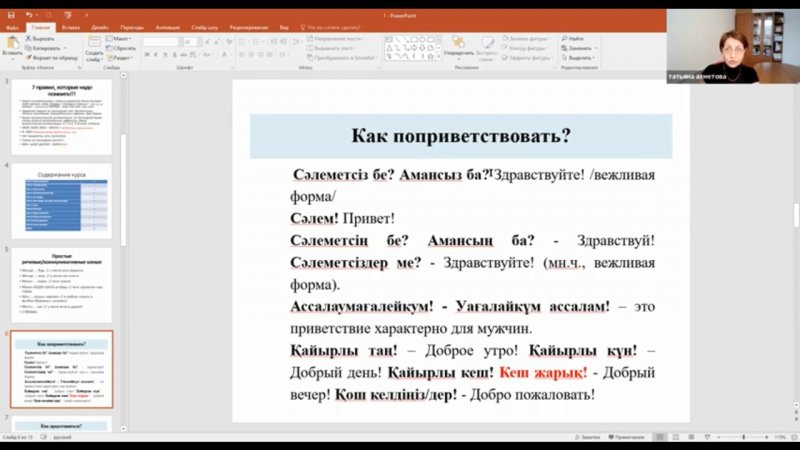Switch to View (Вид) tab
Image resolution: width=800 pixels, height=450 pixels.
click(284, 28)
